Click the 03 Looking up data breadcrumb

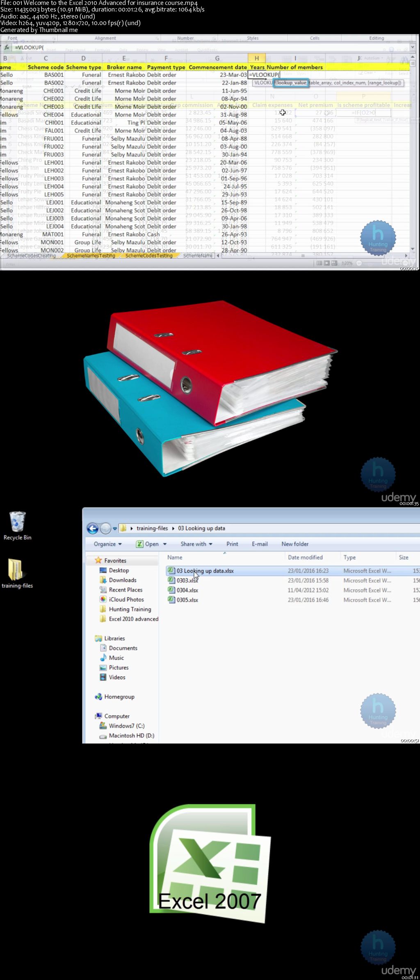(201, 528)
